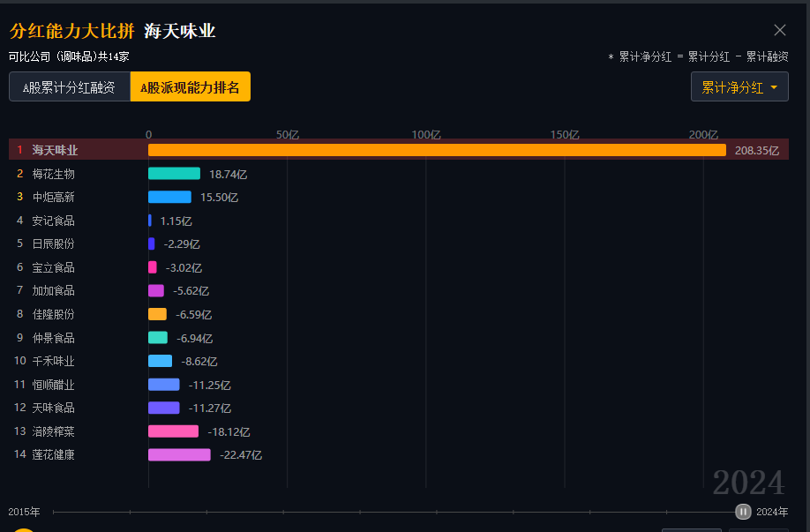Select the 莲花健康 company name

tap(53, 454)
